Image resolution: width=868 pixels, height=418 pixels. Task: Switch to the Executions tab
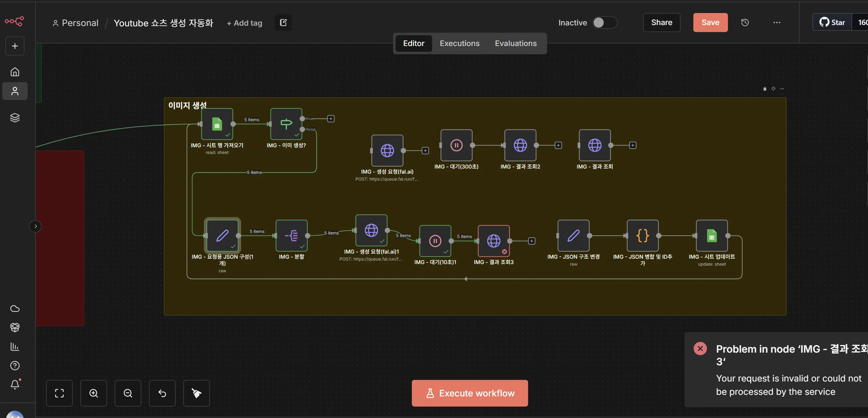[x=459, y=43]
